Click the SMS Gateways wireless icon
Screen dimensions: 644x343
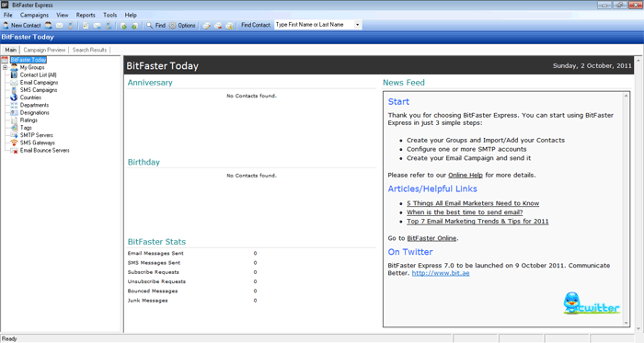pyautogui.click(x=14, y=143)
